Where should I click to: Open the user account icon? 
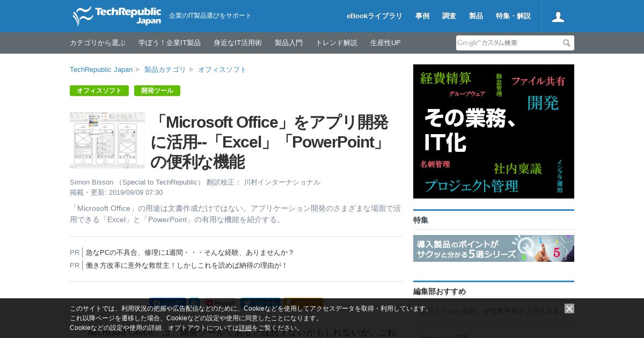(558, 17)
